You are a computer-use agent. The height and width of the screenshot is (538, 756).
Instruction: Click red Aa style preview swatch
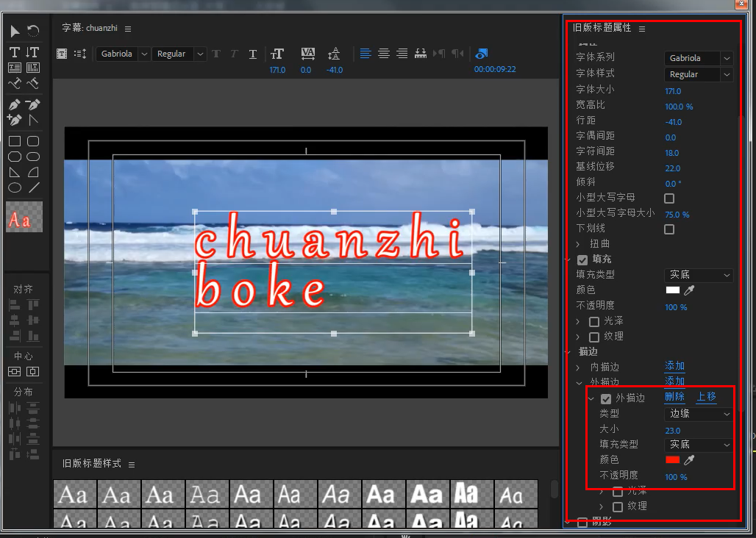24,218
